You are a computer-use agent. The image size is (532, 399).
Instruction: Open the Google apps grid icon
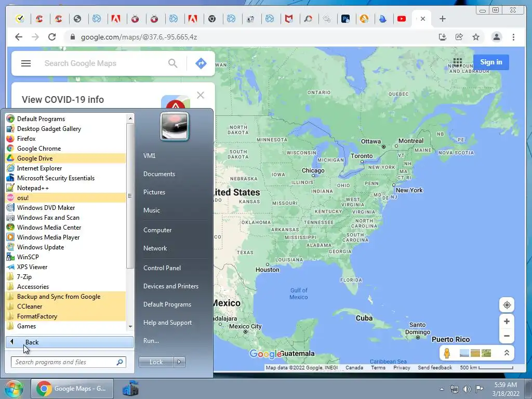457,62
